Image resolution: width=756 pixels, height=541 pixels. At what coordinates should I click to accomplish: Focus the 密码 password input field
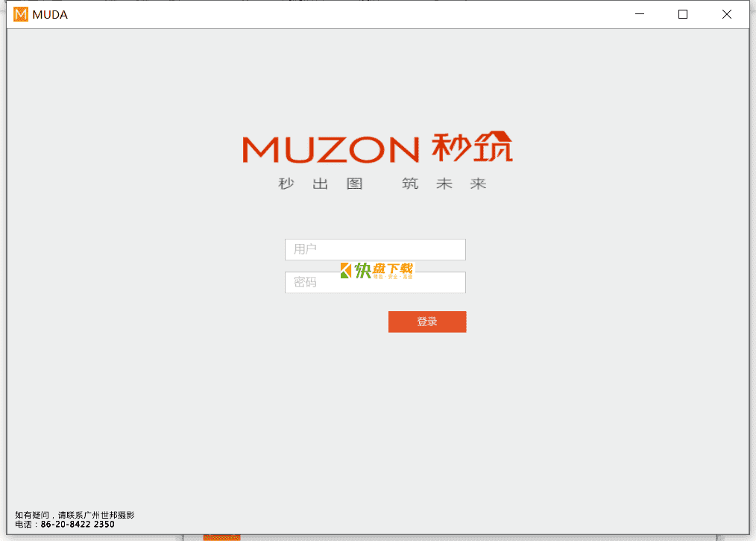click(375, 282)
